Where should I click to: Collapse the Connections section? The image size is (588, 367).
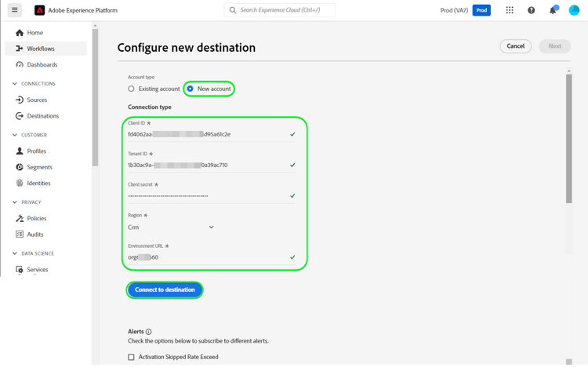[x=15, y=84]
